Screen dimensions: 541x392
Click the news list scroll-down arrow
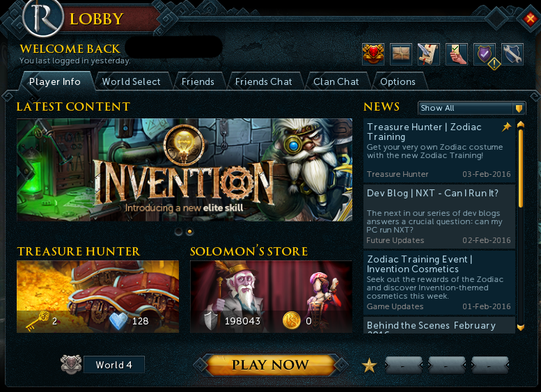(x=521, y=327)
